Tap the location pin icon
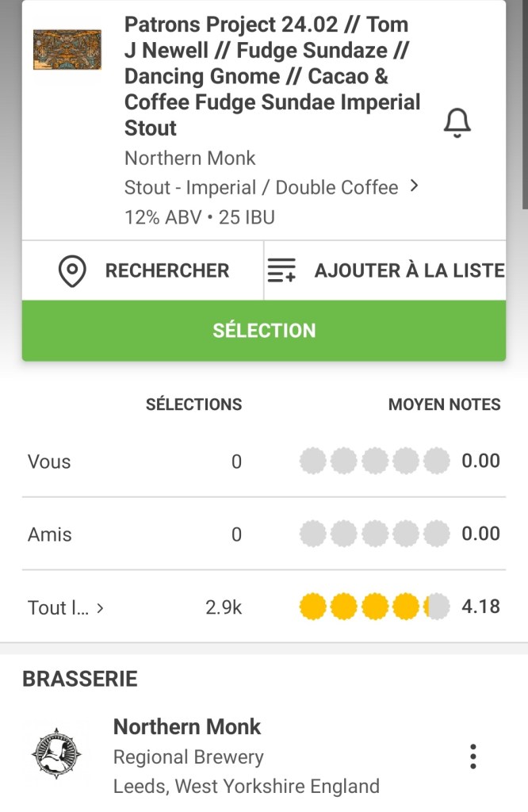 pyautogui.click(x=72, y=271)
